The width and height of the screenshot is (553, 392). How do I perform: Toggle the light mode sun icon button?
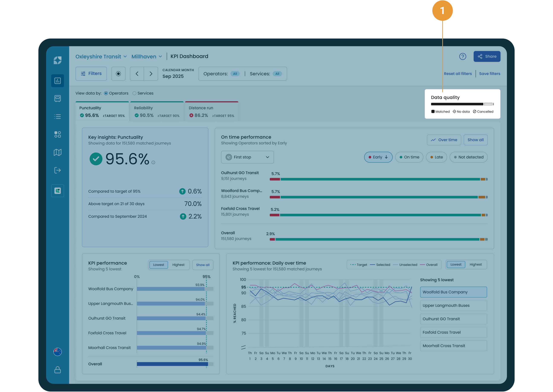tap(118, 74)
